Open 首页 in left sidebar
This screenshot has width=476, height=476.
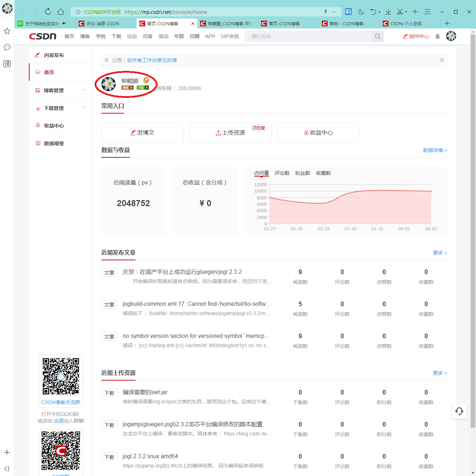(x=61, y=72)
